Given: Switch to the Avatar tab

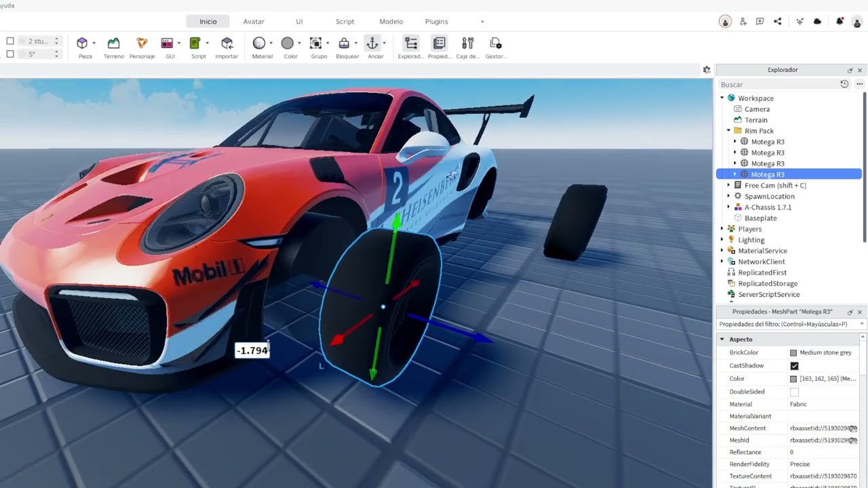Looking at the screenshot, I should point(254,22).
